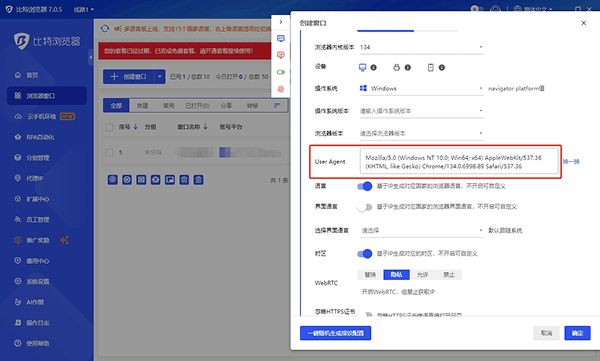Open 使用帮助 help section

(32, 343)
